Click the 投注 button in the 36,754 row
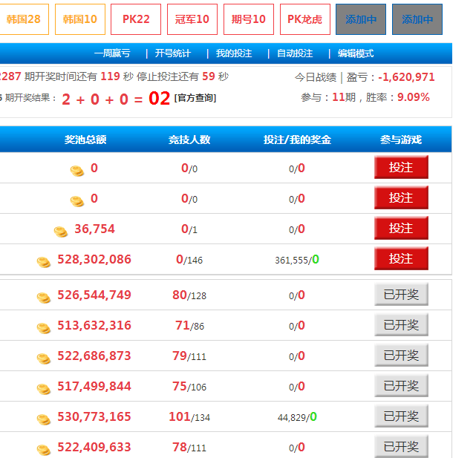Screen dimensions: 476x458 (x=401, y=228)
